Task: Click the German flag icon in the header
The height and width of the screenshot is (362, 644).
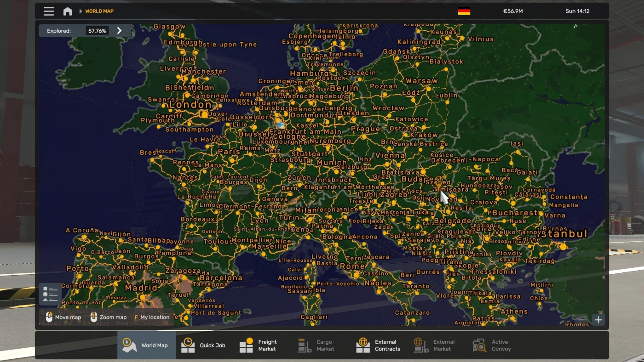Action: tap(464, 11)
